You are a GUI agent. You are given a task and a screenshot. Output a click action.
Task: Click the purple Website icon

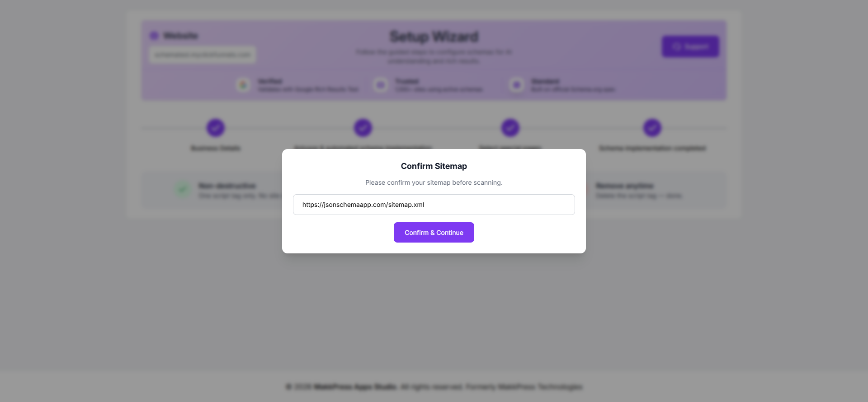154,36
